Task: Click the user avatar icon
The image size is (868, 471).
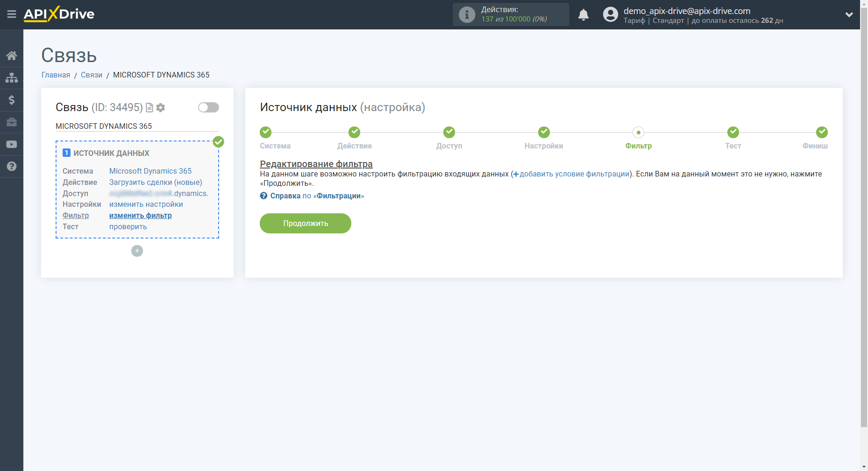Action: [611, 14]
